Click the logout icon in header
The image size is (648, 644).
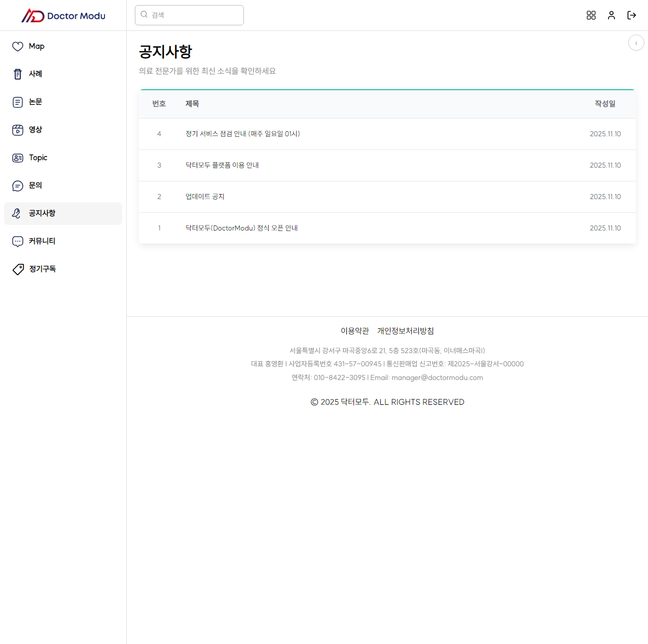631,15
